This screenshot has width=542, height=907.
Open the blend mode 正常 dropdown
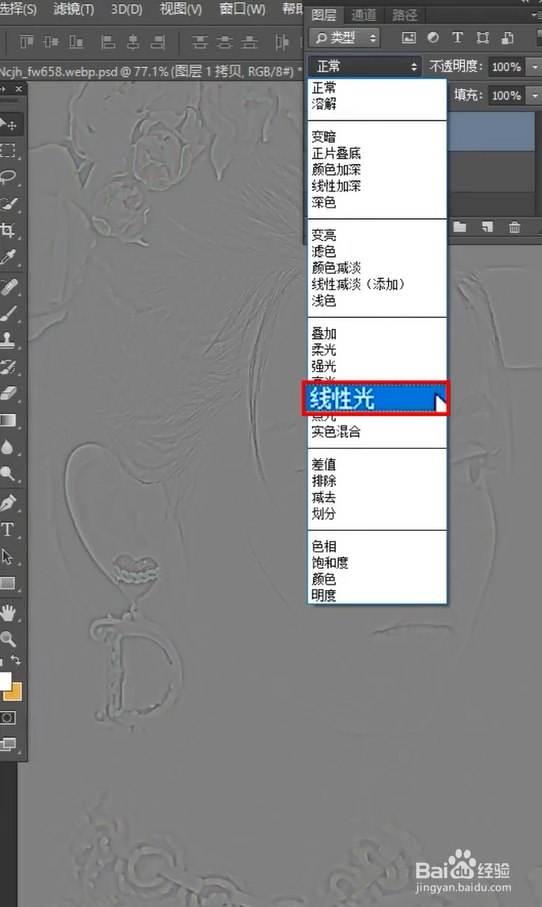[x=366, y=67]
